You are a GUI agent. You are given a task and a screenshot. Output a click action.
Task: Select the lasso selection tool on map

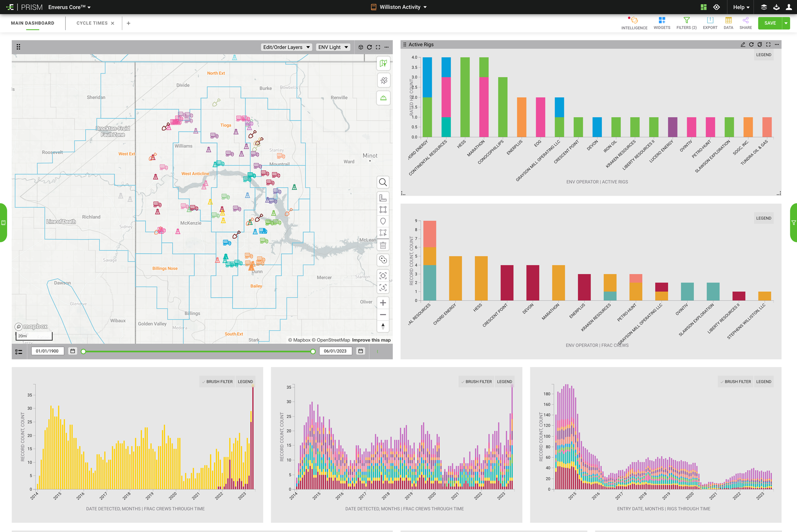383,260
